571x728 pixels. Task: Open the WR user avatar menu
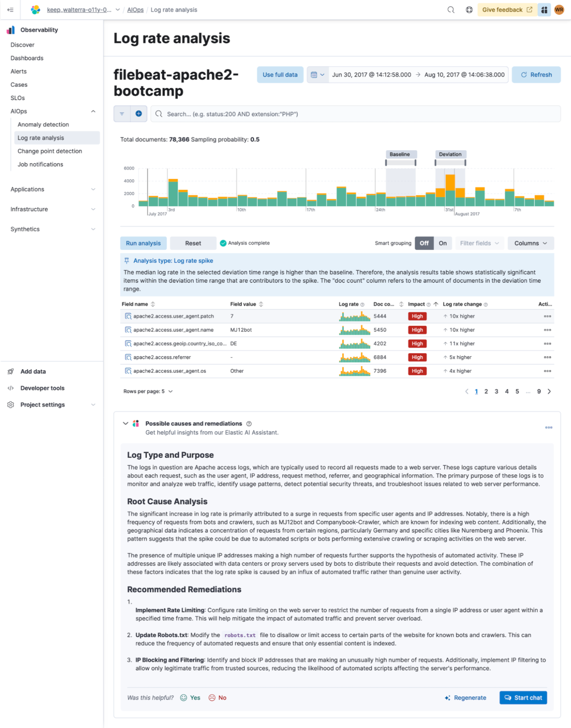(x=559, y=10)
